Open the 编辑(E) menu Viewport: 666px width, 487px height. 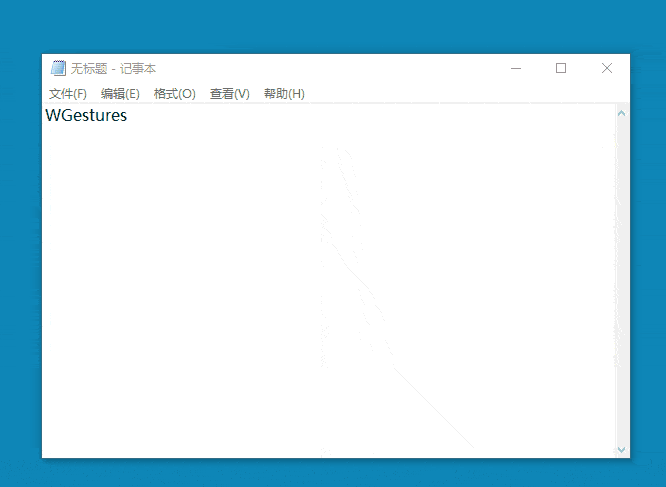point(120,94)
